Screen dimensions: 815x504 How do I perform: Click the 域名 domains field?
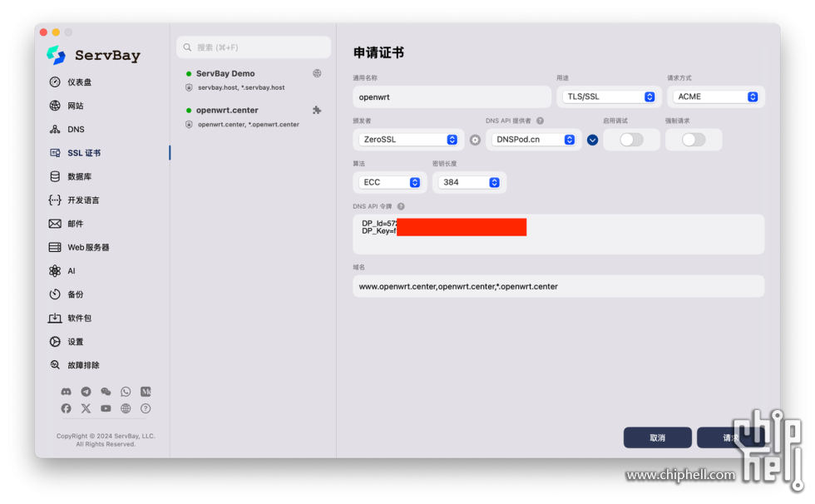tap(558, 286)
